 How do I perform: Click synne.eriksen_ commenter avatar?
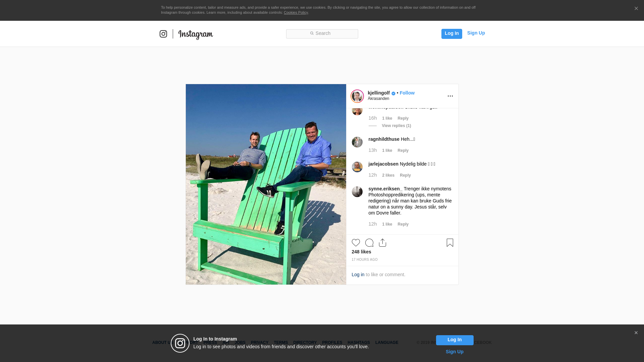click(x=357, y=192)
